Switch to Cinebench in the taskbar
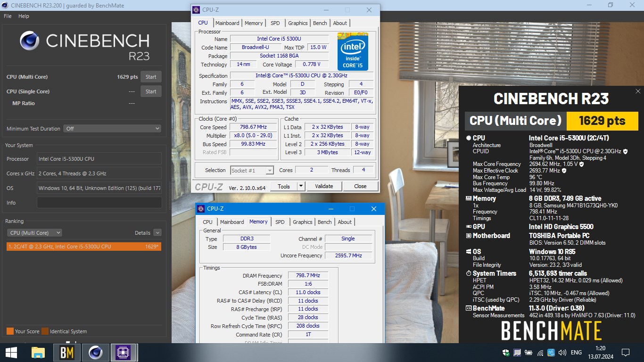This screenshot has height=362, width=644. point(96,352)
